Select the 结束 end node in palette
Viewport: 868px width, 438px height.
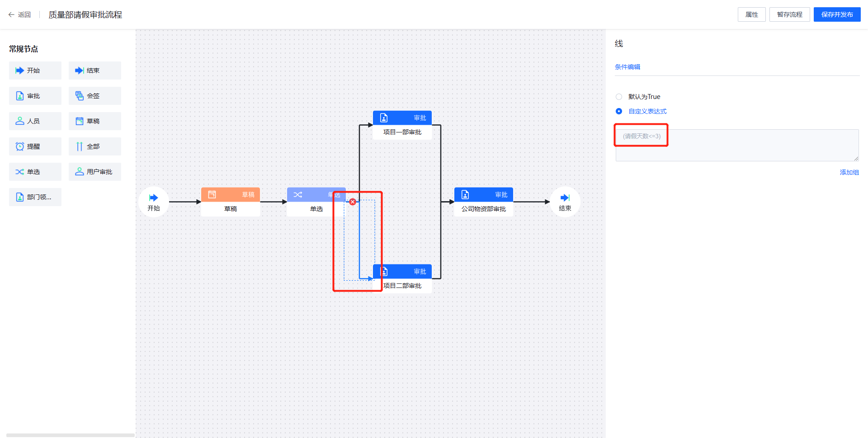tap(95, 71)
